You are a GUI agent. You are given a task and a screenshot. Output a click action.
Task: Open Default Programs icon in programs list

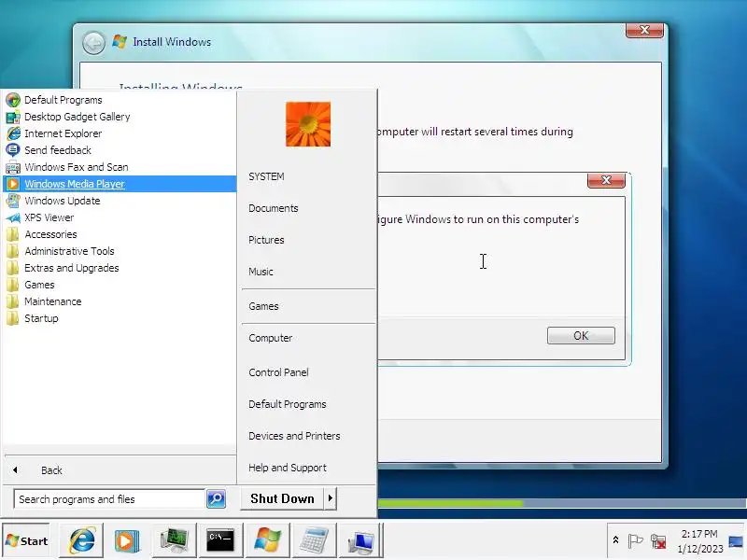(x=13, y=100)
